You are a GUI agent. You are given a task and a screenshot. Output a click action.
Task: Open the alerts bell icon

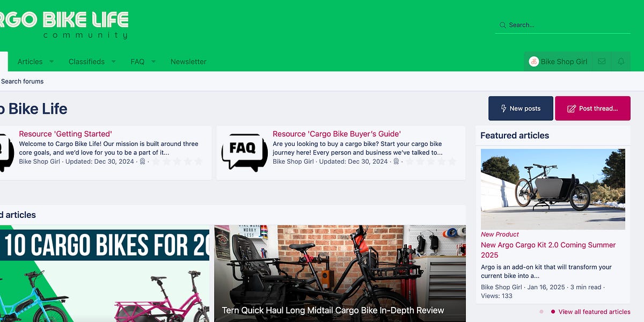pos(621,62)
